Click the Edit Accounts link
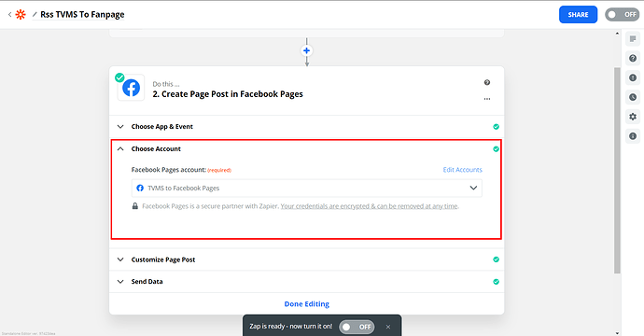This screenshot has height=336, width=644. (x=462, y=170)
